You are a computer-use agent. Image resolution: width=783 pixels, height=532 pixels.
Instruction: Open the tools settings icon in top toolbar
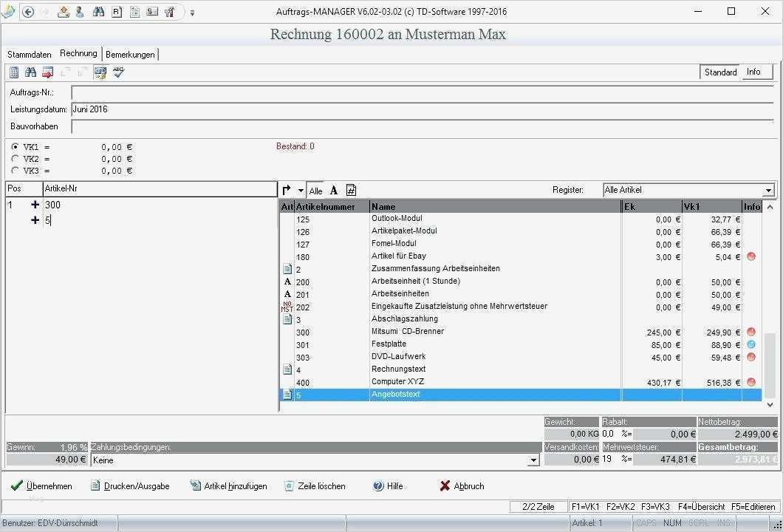(170, 12)
